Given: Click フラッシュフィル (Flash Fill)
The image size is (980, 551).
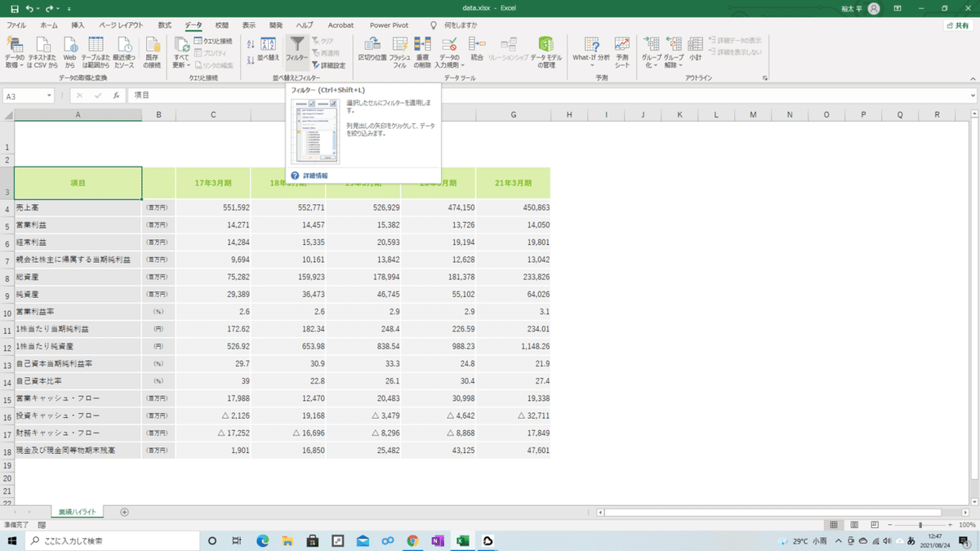Looking at the screenshot, I should click(400, 52).
